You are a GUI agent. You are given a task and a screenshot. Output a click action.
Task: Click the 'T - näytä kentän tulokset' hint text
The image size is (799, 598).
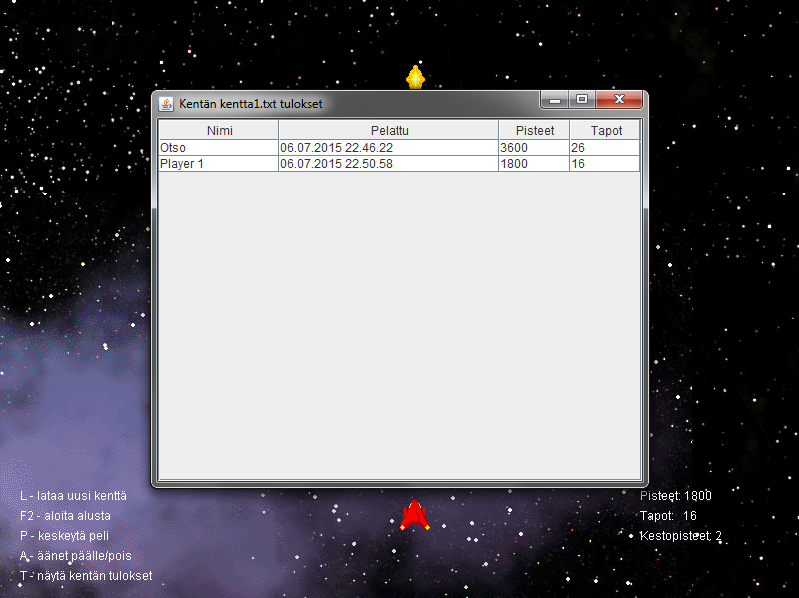pyautogui.click(x=86, y=576)
